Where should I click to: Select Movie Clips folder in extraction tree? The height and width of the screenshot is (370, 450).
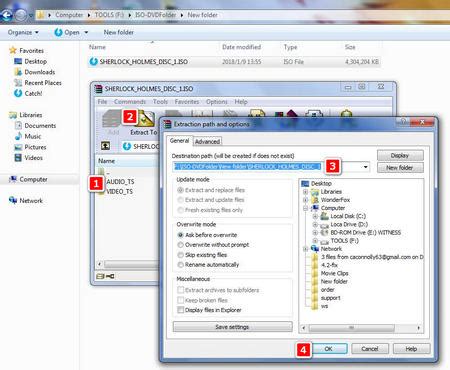330,273
